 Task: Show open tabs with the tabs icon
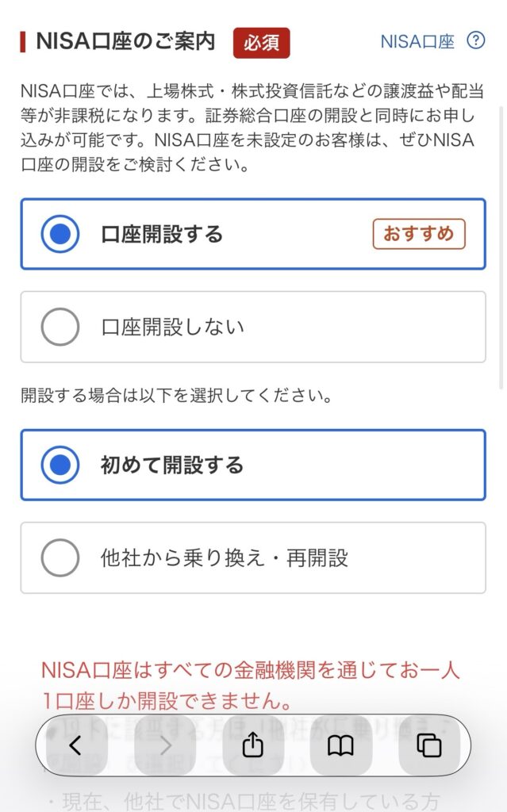pos(429,745)
